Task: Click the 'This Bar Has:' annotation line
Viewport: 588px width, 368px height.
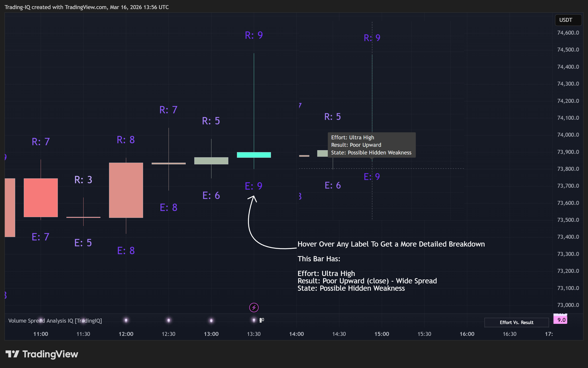Action: (x=319, y=259)
